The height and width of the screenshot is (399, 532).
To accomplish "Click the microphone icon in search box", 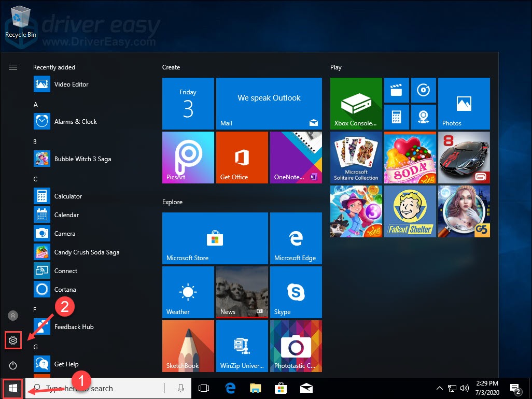I will pyautogui.click(x=180, y=389).
